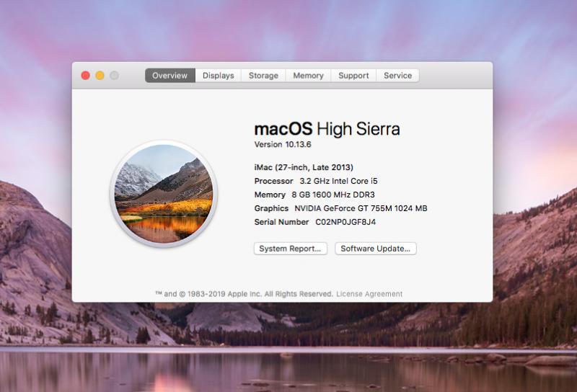Click the Software Update... button
577x392 pixels.
tap(375, 249)
